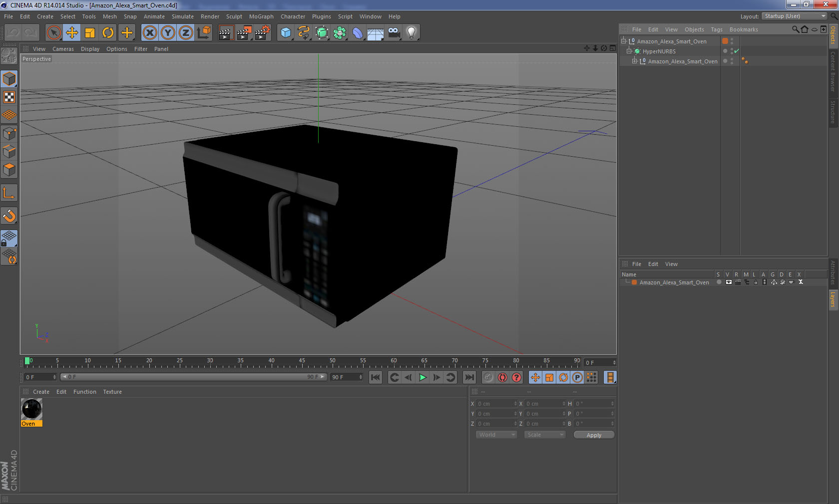The width and height of the screenshot is (839, 504).
Task: Open the MoGraph menu
Action: coord(261,16)
